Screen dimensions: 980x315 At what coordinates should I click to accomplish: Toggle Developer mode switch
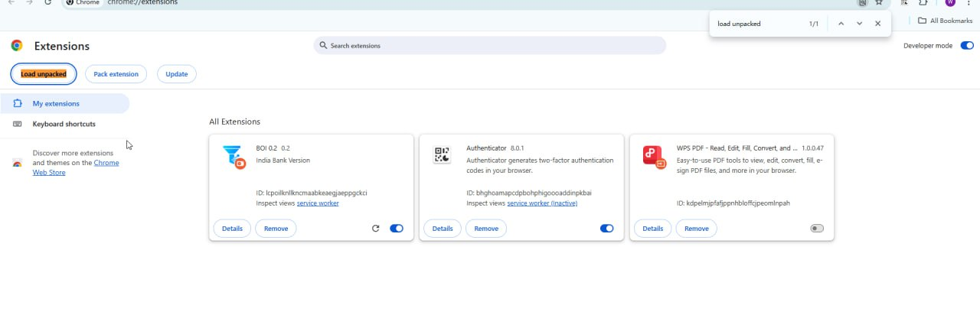point(966,46)
